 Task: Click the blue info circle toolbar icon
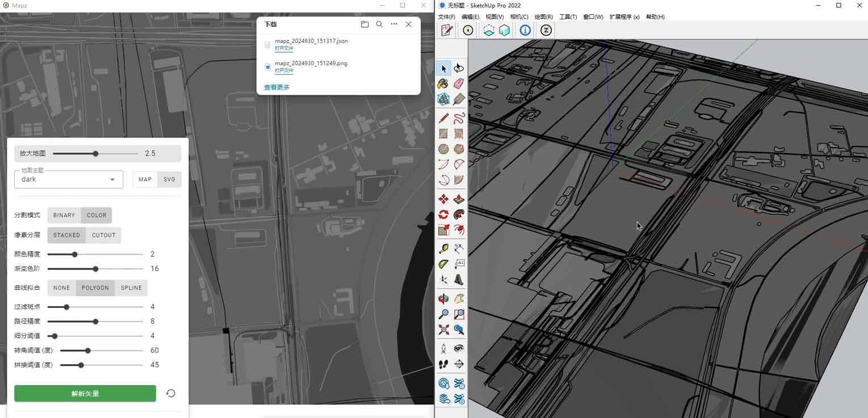click(x=525, y=31)
